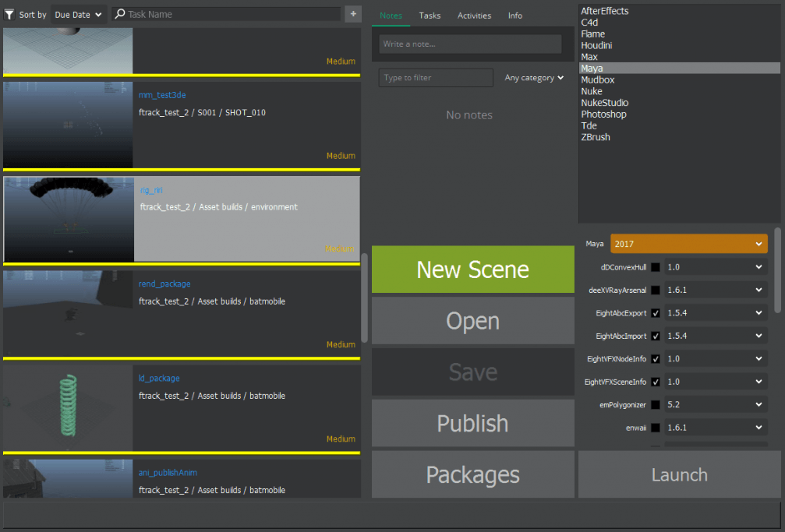Open the mm_test3de task link
The height and width of the screenshot is (532, 785).
pos(162,95)
